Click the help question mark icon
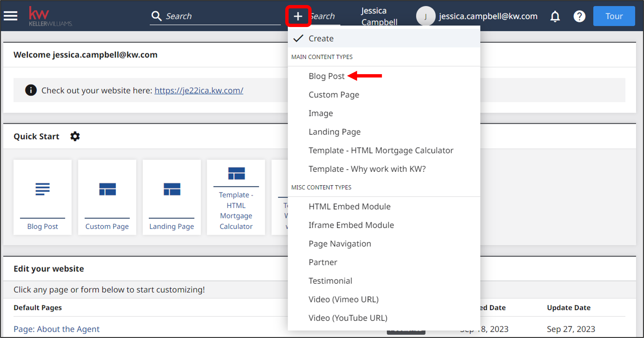This screenshot has height=338, width=644. (579, 17)
